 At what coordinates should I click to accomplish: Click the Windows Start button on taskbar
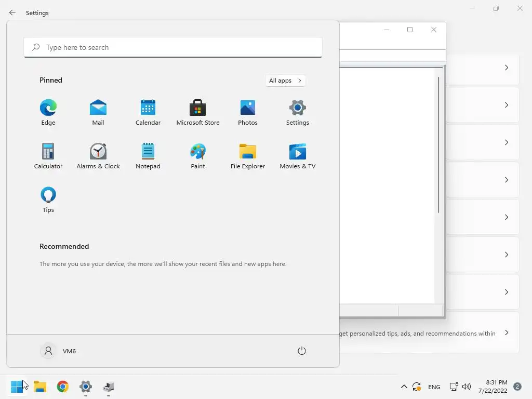click(x=17, y=387)
